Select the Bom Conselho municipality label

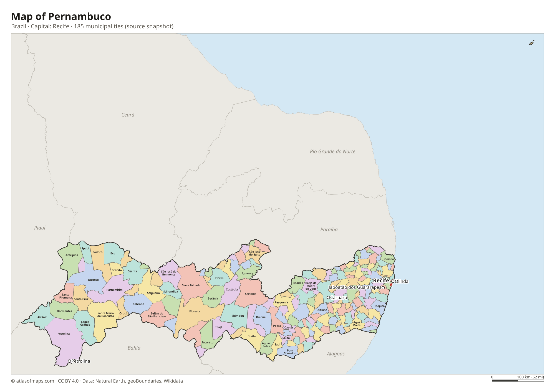290,352
